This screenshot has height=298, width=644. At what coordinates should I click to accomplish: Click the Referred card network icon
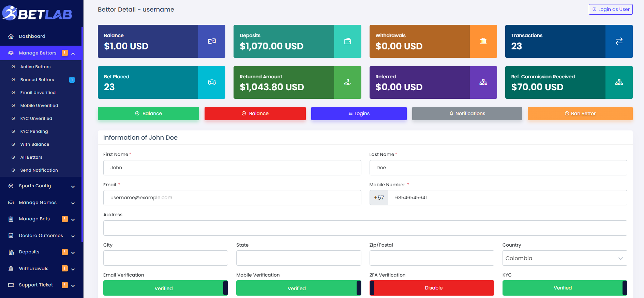pos(483,82)
